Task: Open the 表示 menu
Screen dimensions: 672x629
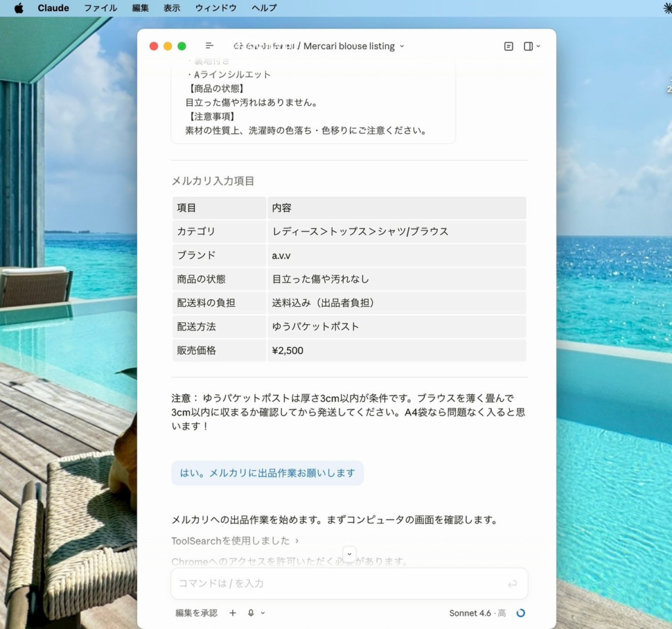Action: click(x=172, y=8)
